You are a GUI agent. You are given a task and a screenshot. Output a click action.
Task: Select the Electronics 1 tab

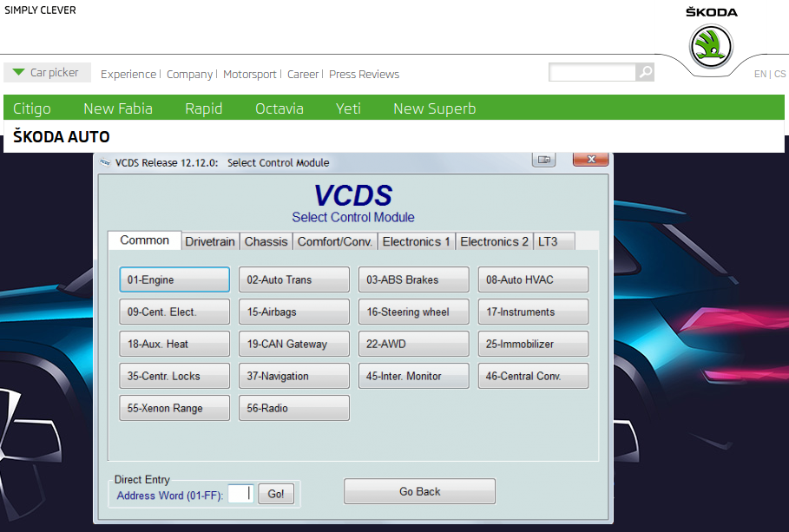(416, 241)
